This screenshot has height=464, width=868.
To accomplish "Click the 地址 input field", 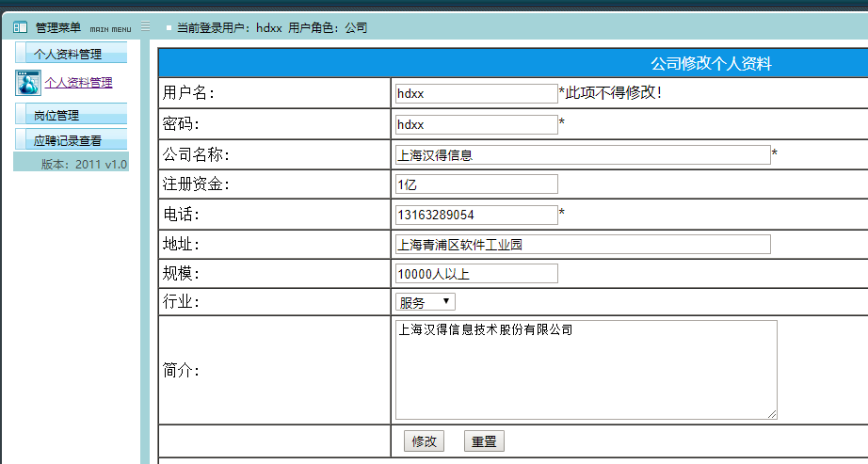I will tap(583, 244).
